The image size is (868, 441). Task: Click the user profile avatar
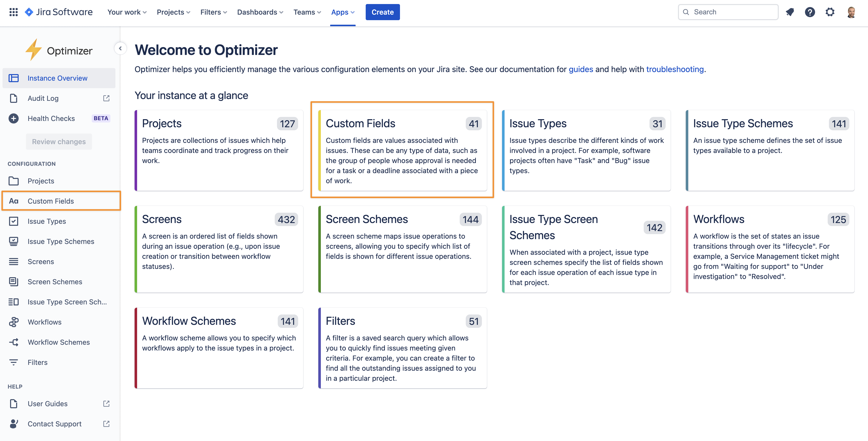tap(851, 12)
